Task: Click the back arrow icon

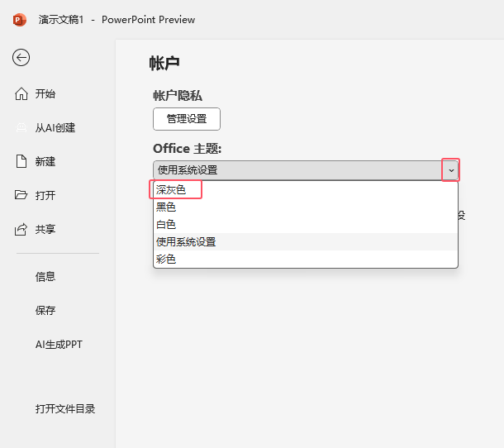Action: [21, 57]
